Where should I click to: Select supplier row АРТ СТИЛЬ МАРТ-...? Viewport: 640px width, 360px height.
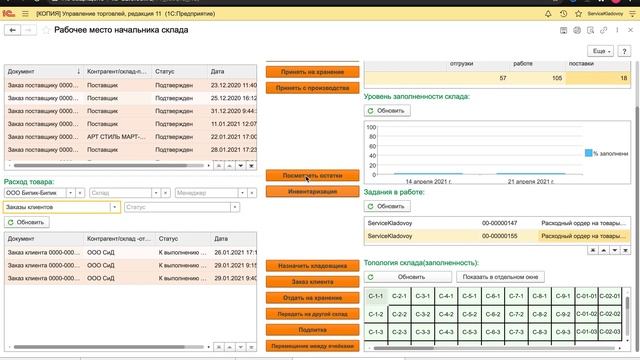[x=131, y=137]
